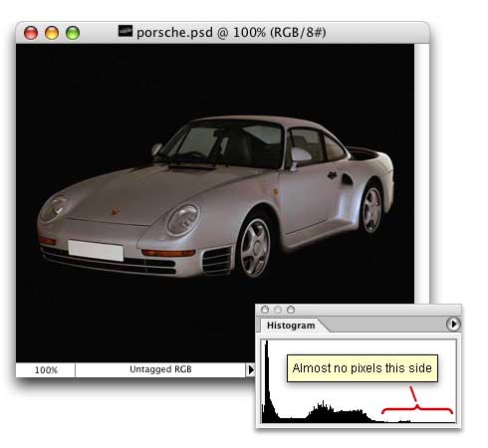Minimize porsche.psd with the yellow button
Image resolution: width=488 pixels, height=448 pixels.
(x=52, y=33)
